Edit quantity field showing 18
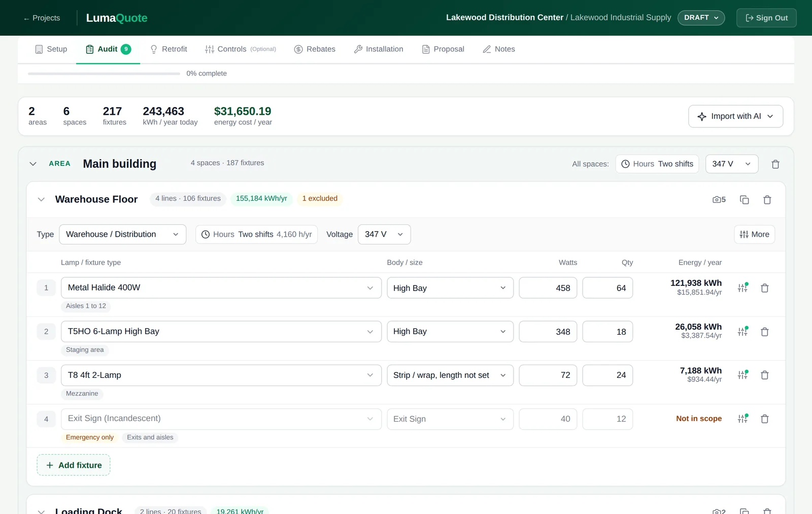 point(607,332)
